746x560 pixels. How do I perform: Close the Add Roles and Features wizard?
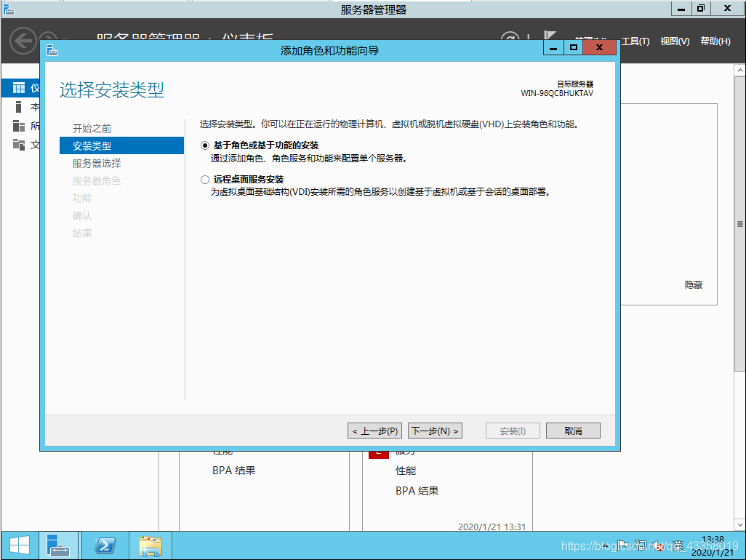599,47
